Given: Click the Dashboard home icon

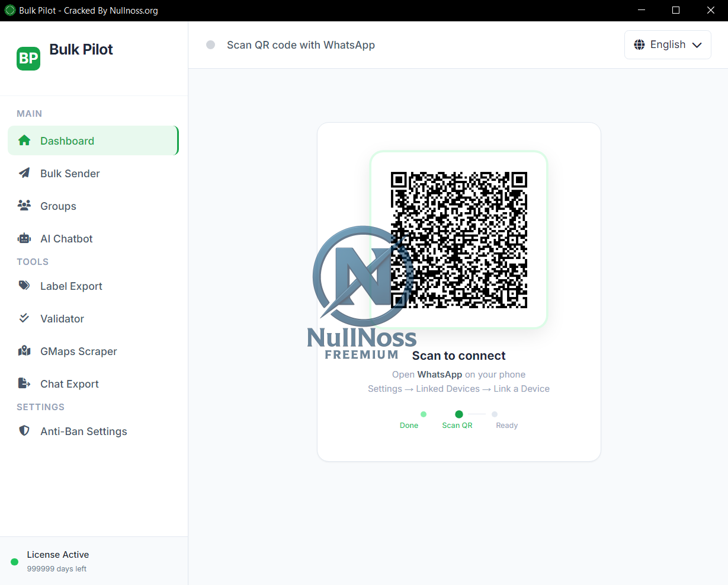Looking at the screenshot, I should pyautogui.click(x=24, y=140).
